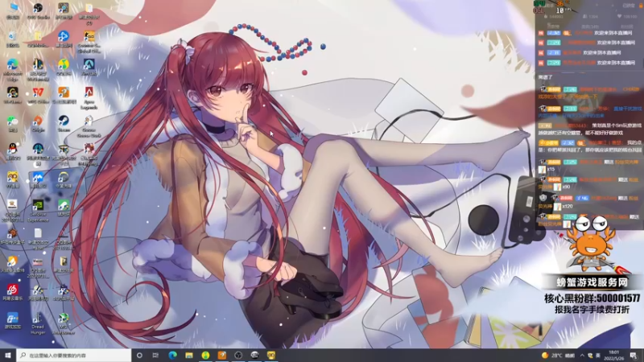Open the black-and-yellow WeGame icon shortcut
The image size is (644, 362).
pos(12,95)
